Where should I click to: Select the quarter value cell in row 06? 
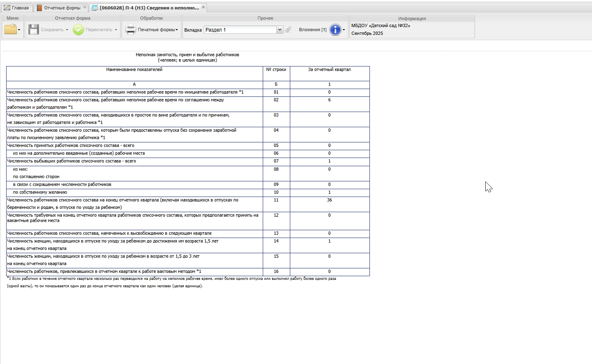330,154
